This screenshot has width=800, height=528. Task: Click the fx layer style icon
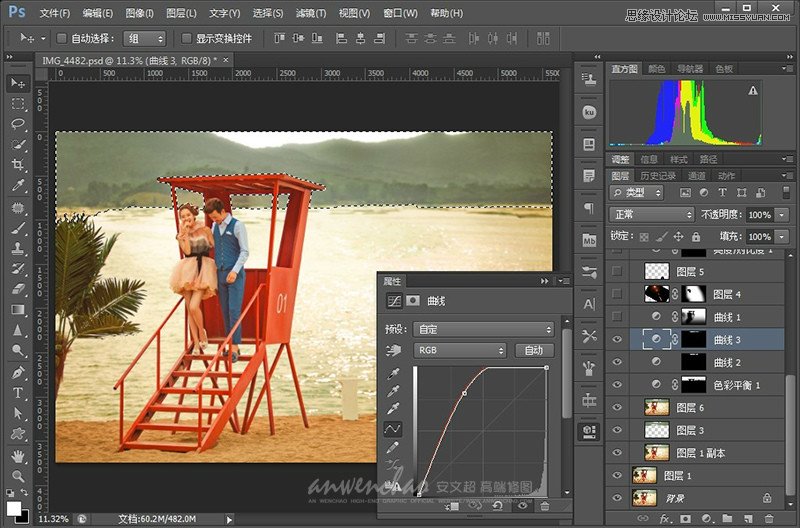pos(665,519)
